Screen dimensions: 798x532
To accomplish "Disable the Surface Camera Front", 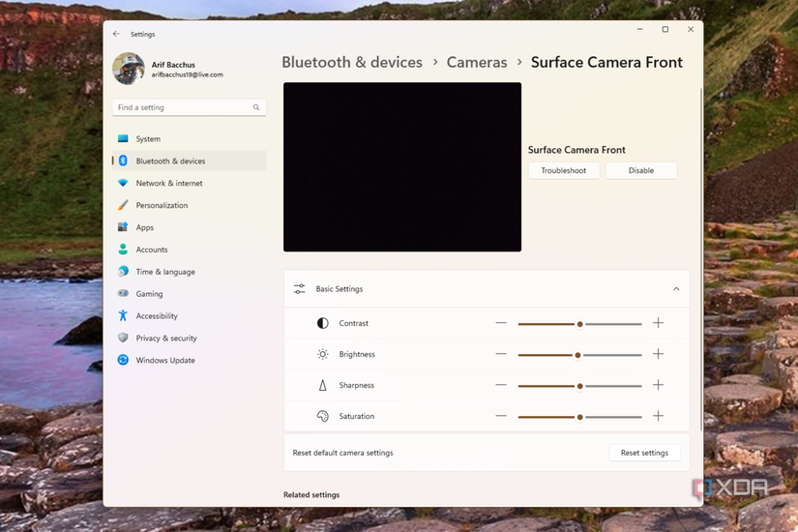I will [x=640, y=170].
